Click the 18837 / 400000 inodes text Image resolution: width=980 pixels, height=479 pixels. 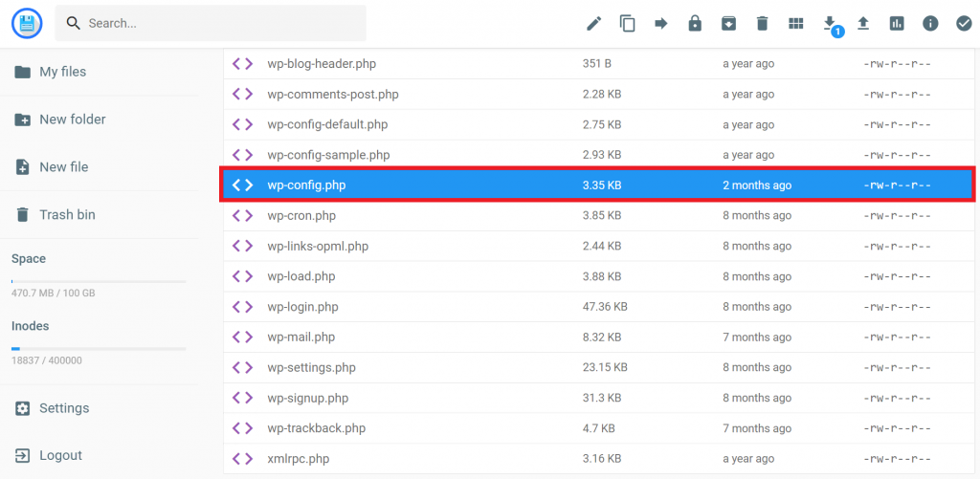click(46, 360)
